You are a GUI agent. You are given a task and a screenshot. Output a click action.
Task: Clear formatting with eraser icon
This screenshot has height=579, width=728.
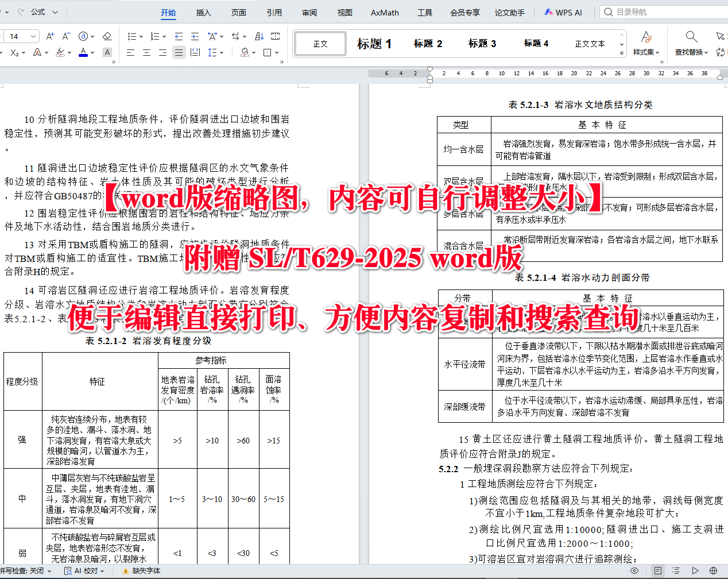pyautogui.click(x=107, y=36)
